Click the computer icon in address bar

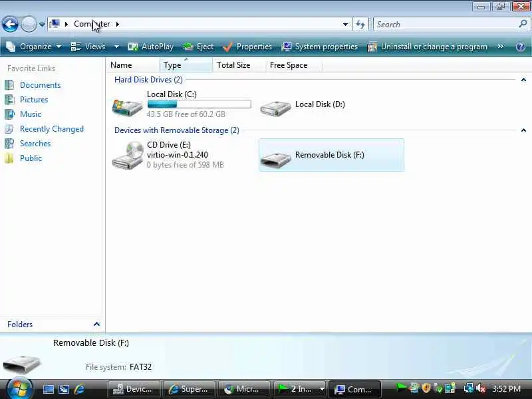pos(55,24)
